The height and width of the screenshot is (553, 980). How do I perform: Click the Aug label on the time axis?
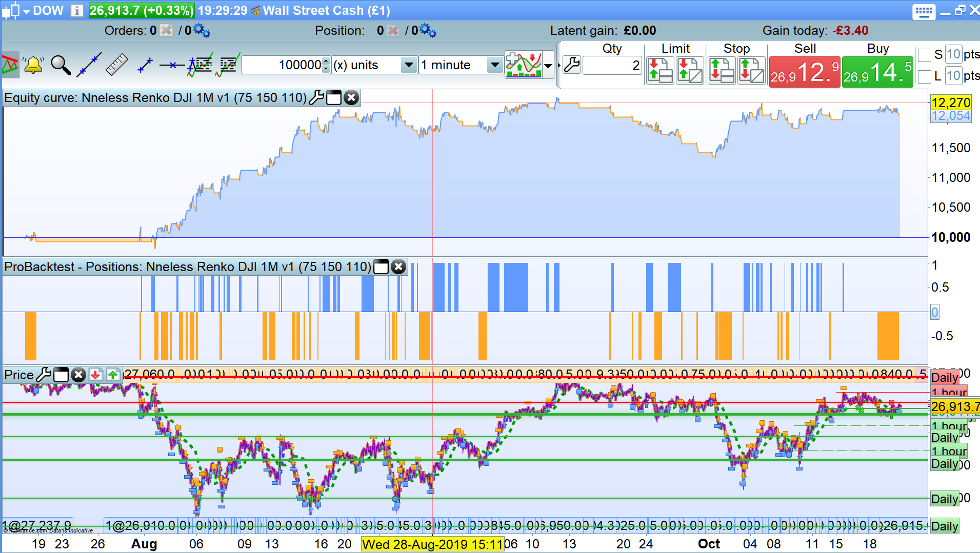click(144, 544)
